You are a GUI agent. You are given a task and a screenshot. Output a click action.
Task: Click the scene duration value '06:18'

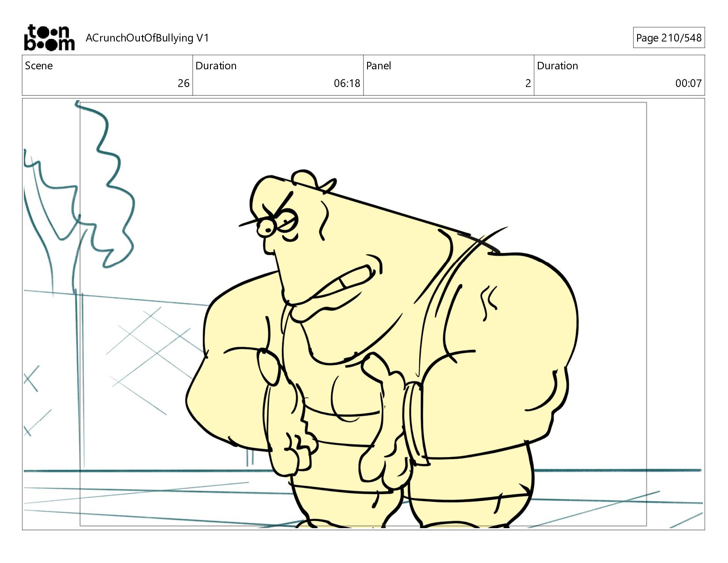tap(347, 83)
